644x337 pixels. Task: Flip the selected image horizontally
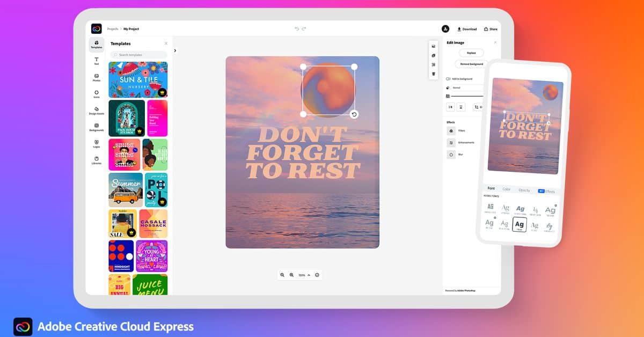tap(450, 107)
